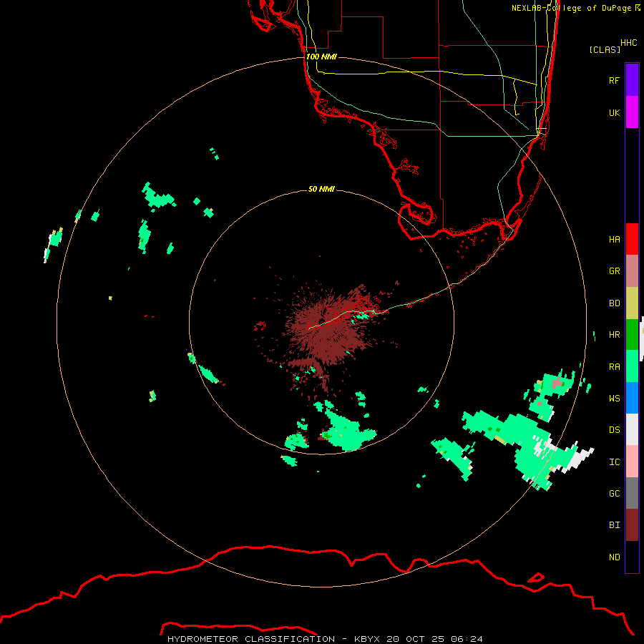Click the 50 NMI range ring label
Image resolution: width=644 pixels, height=644 pixels.
point(321,189)
